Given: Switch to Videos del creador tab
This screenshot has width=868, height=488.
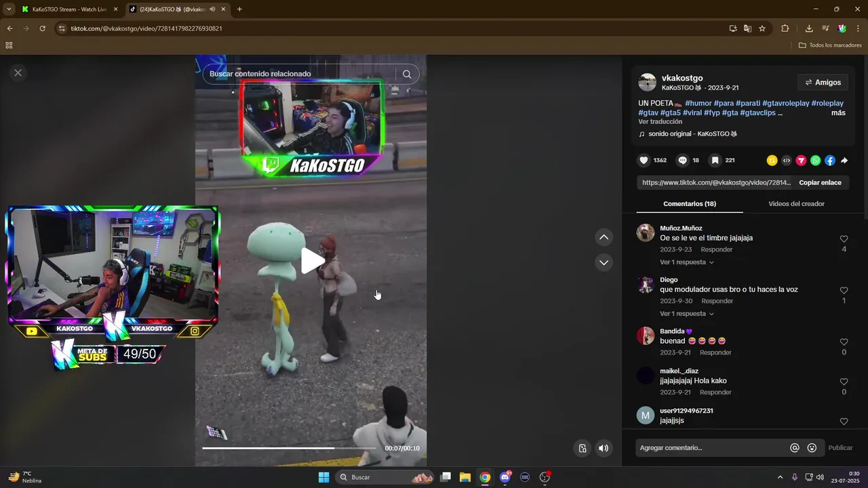Looking at the screenshot, I should pos(796,204).
